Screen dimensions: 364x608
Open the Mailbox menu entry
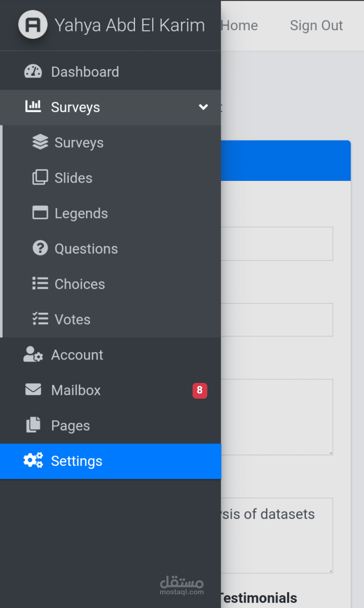(x=76, y=390)
